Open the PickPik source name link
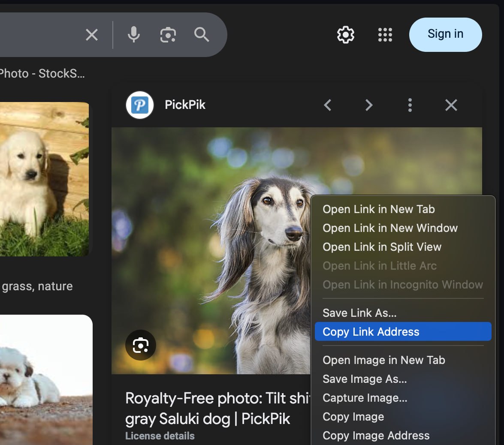The height and width of the screenshot is (445, 504). [x=185, y=105]
